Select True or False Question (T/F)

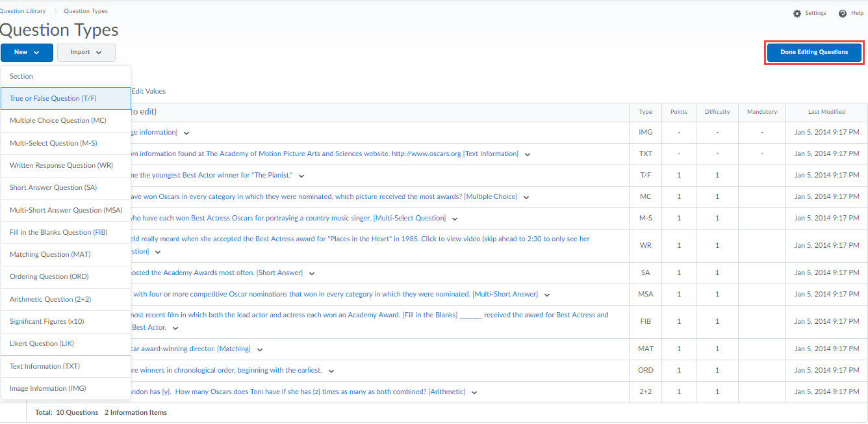(52, 98)
